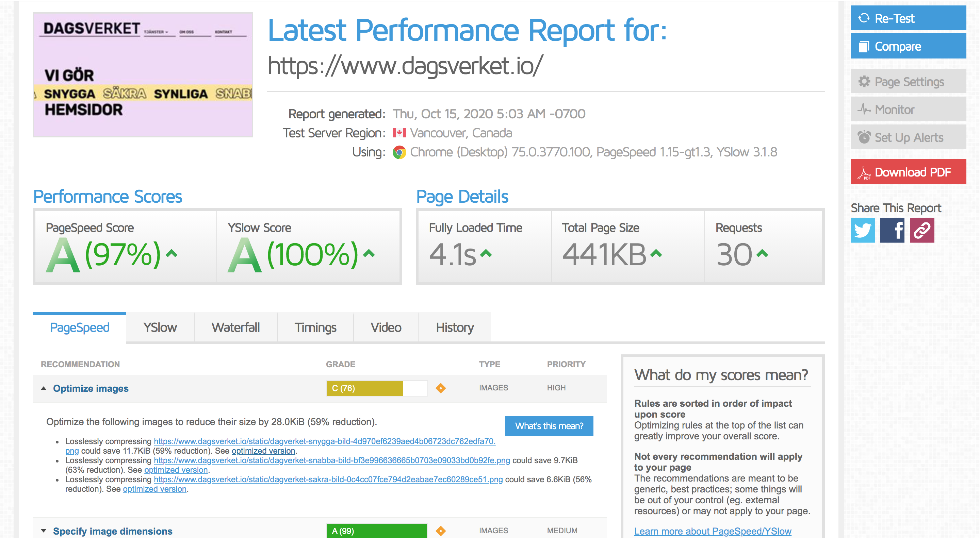
Task: Click the PRIORITY column header
Action: 566,364
